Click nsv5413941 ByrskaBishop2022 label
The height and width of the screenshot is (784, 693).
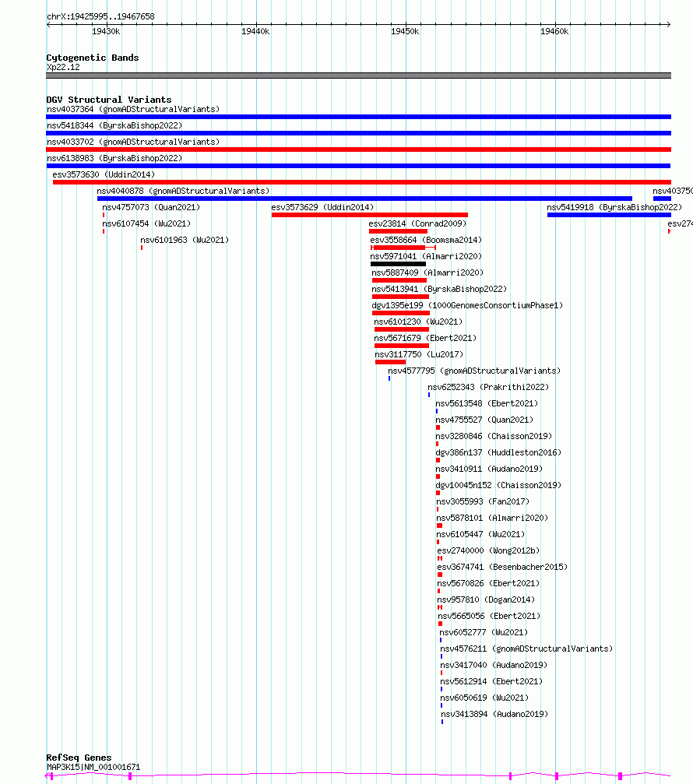point(439,289)
